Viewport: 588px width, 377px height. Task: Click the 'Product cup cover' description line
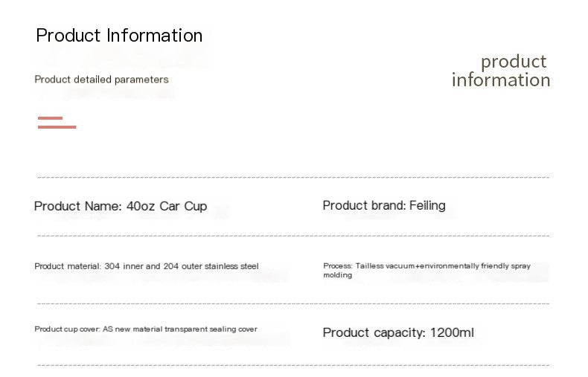coord(146,329)
